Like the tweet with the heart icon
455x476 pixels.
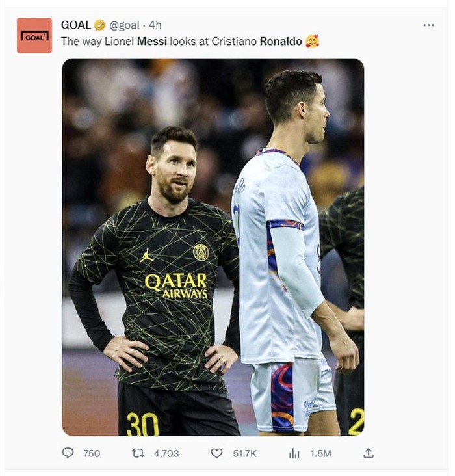coord(217,453)
